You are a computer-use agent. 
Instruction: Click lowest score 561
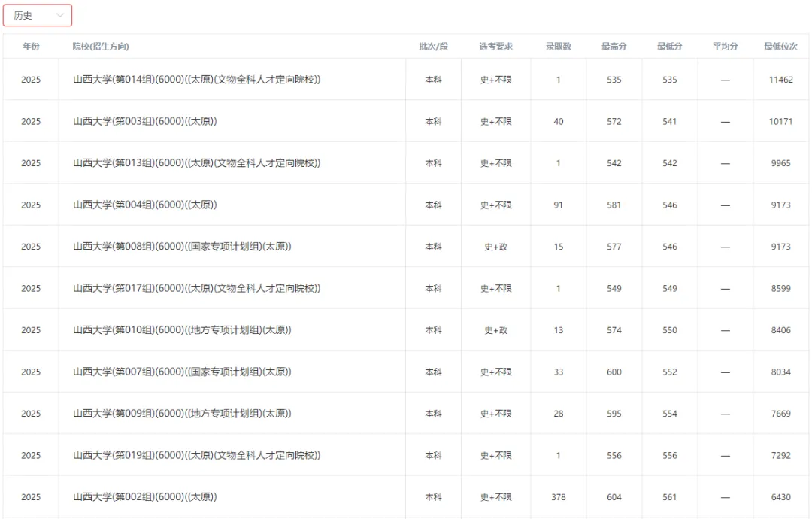tap(670, 497)
